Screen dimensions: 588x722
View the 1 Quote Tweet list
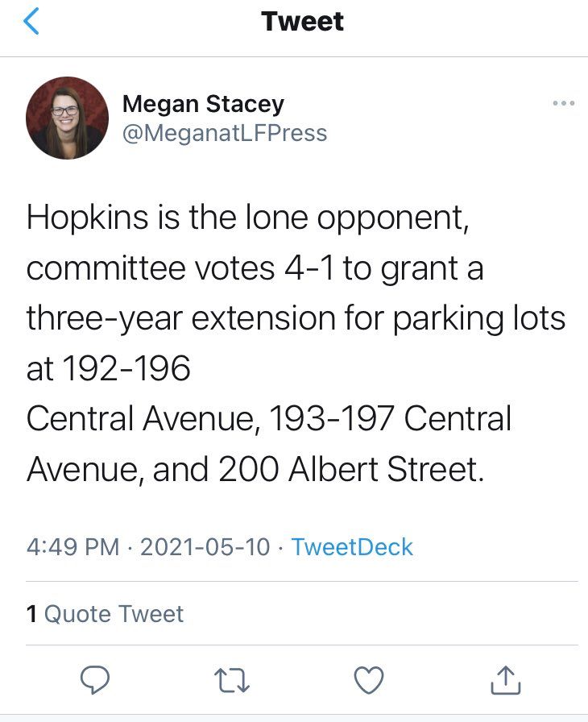[106, 614]
